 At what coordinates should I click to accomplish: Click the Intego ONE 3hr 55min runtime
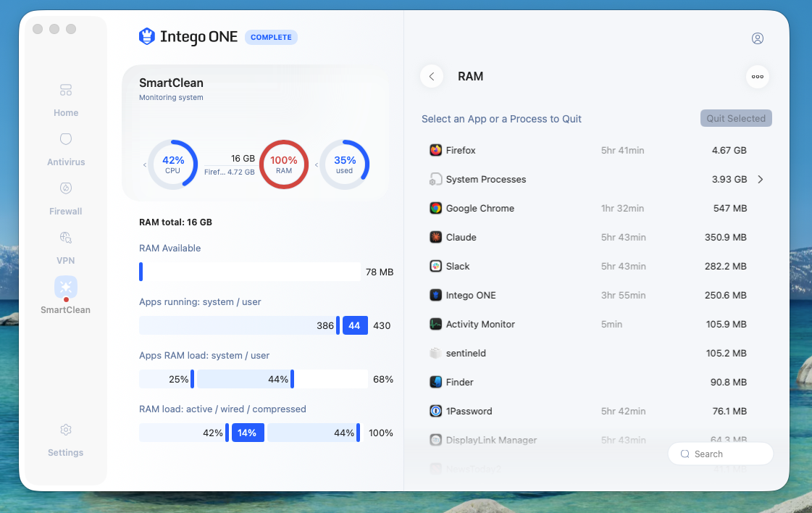pyautogui.click(x=624, y=296)
